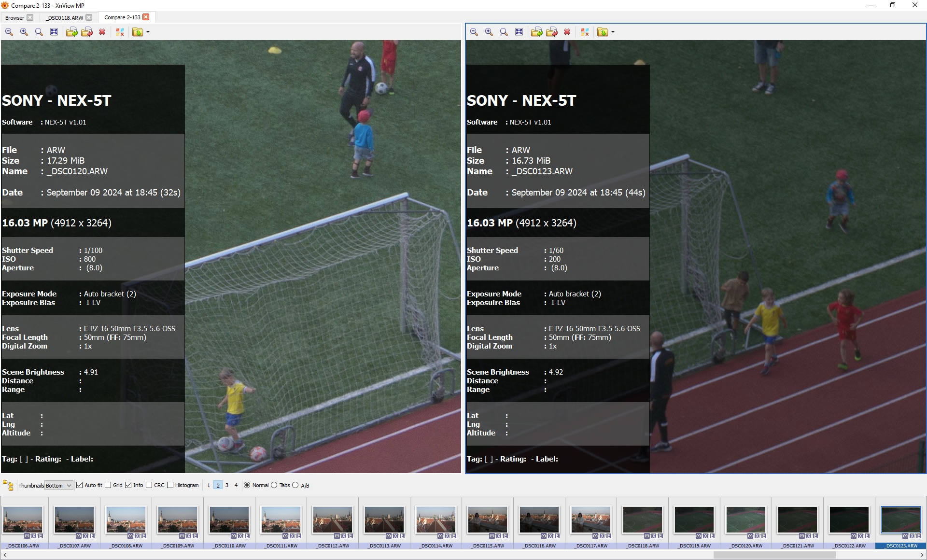Image resolution: width=927 pixels, height=560 pixels.
Task: Zoom in on the right compare pane
Action: (x=489, y=32)
